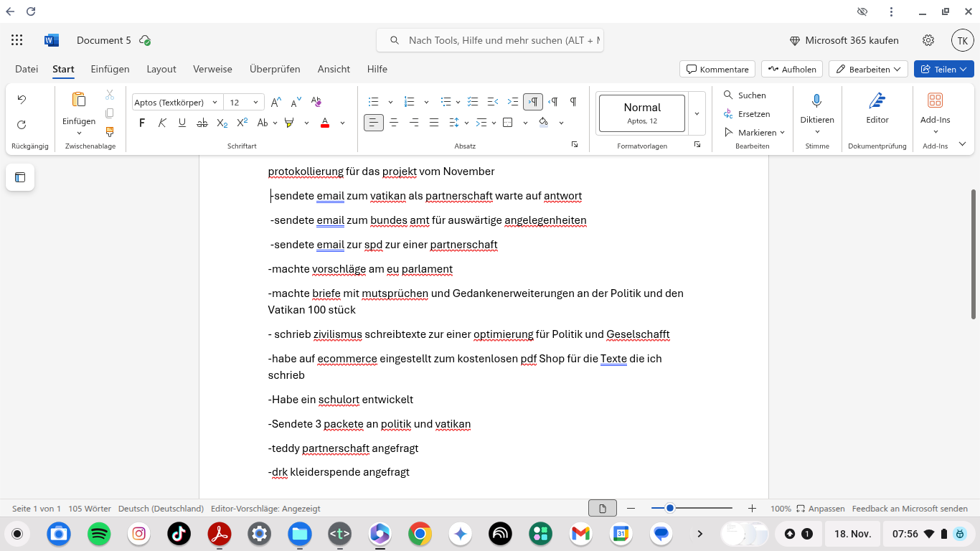Switch to the Einfügen tab

[110, 69]
